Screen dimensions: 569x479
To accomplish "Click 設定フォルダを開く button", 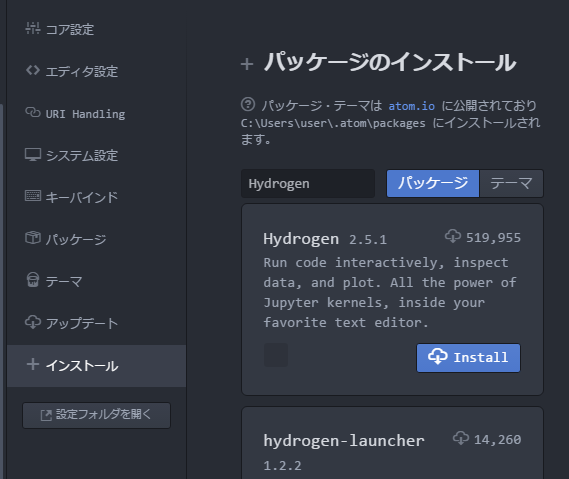I will pos(97,415).
